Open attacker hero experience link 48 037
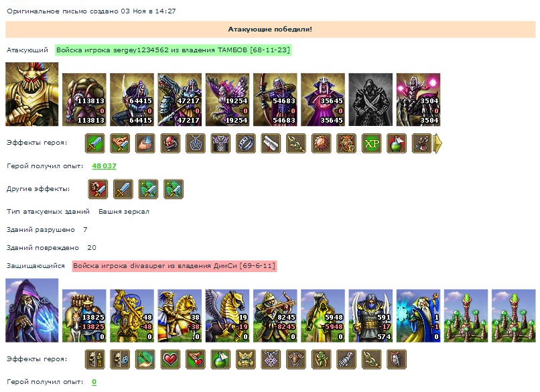 click(104, 166)
